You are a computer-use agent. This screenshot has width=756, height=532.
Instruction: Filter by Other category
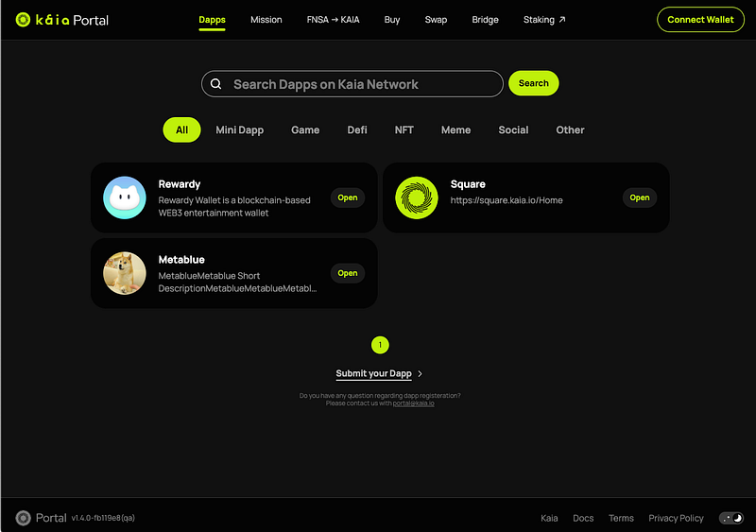[571, 129]
